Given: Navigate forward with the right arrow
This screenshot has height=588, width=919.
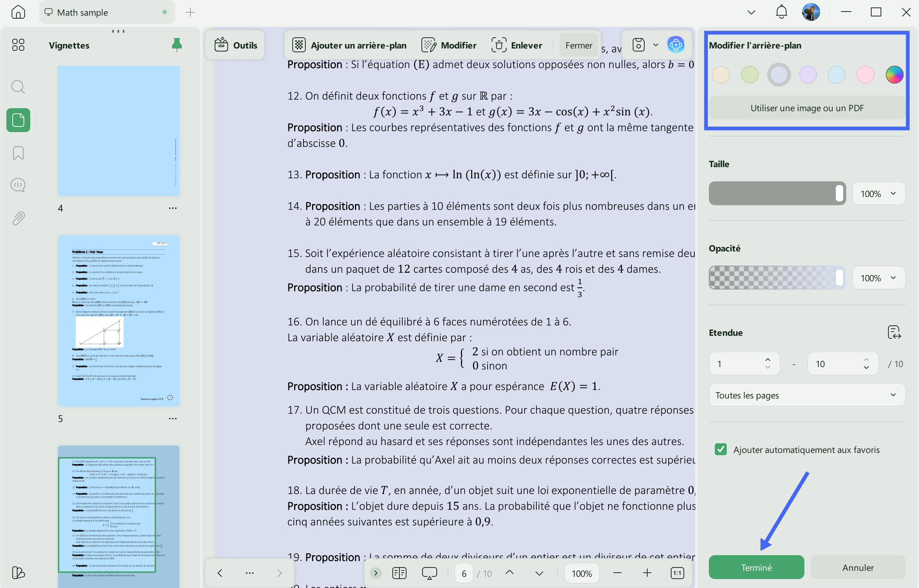Looking at the screenshot, I should 280,573.
